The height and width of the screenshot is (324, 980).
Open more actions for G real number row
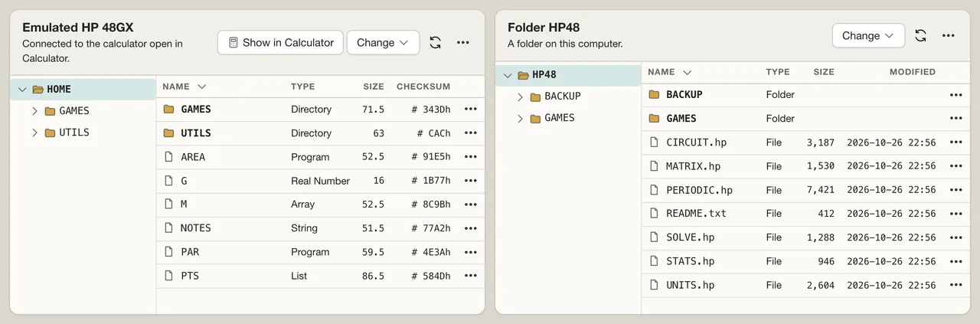[x=470, y=181]
